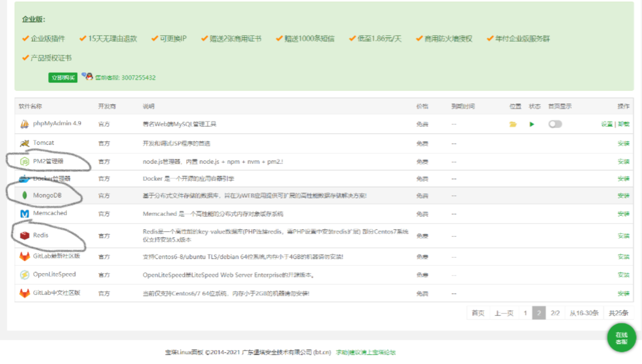Image resolution: width=642 pixels, height=364 pixels.
Task: Click the Memcached software name
Action: (x=50, y=213)
